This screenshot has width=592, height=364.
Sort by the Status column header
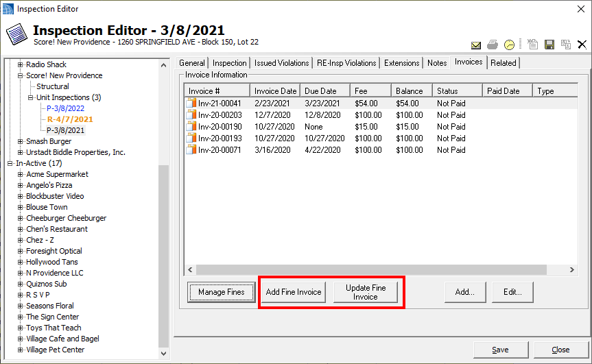(458, 91)
